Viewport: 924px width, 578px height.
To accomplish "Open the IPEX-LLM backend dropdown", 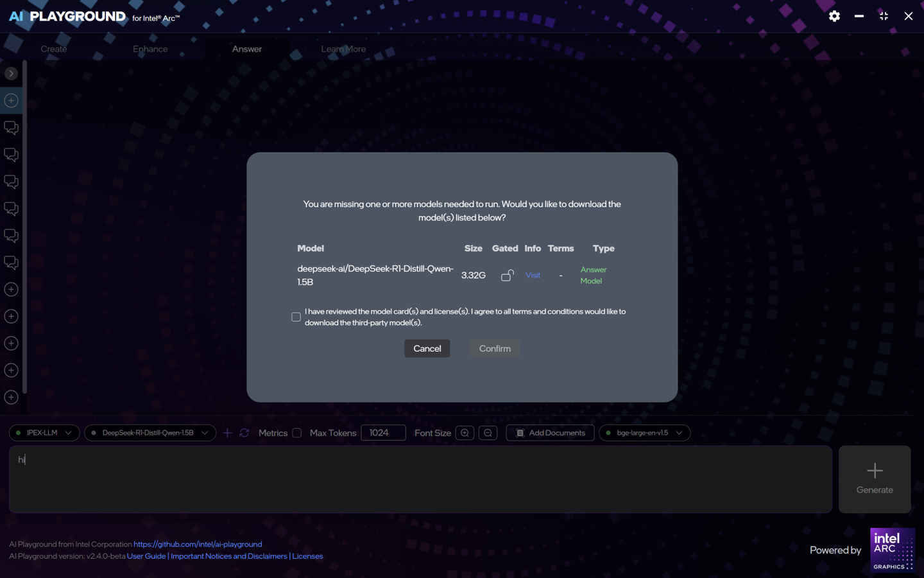I will [44, 433].
